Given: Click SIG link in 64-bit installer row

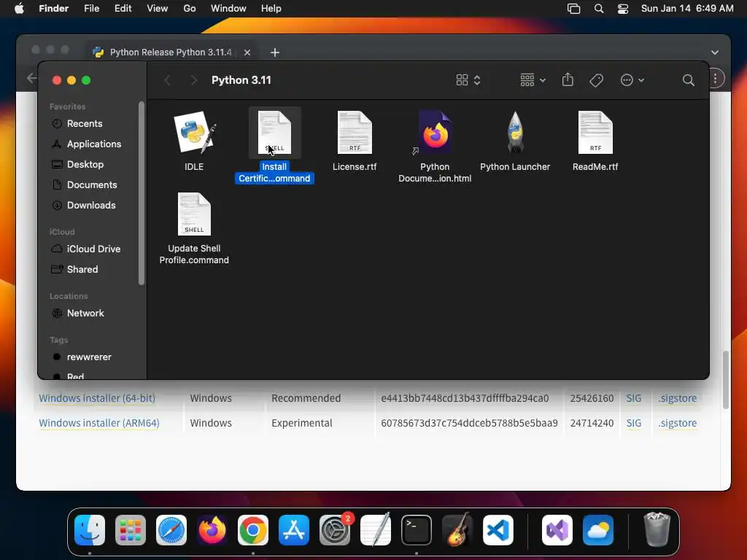Looking at the screenshot, I should click(x=634, y=398).
